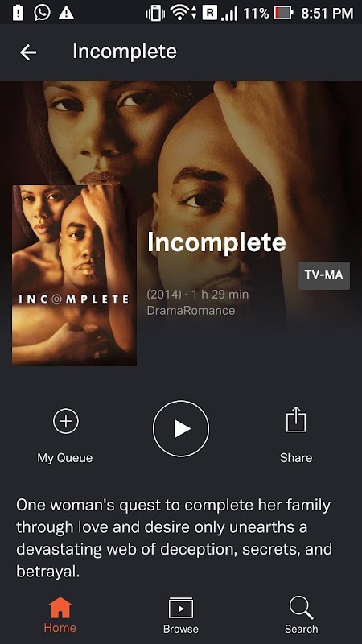The image size is (362, 644).
Task: Tap the Incomplete poster thumbnail
Action: tap(74, 275)
